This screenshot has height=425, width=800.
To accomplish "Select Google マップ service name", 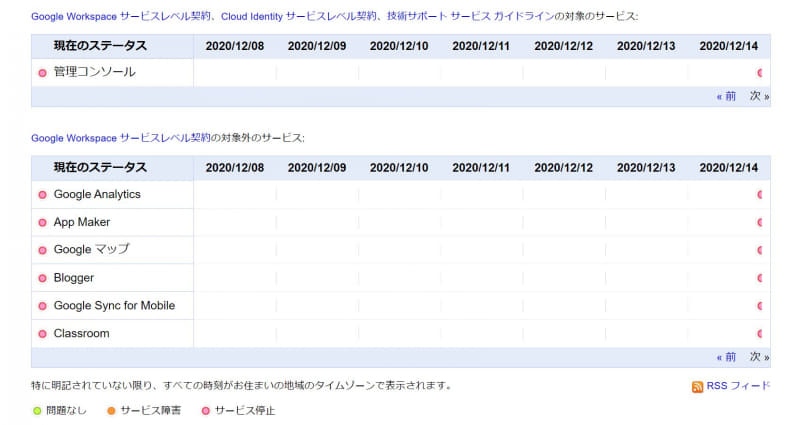I will coord(92,249).
